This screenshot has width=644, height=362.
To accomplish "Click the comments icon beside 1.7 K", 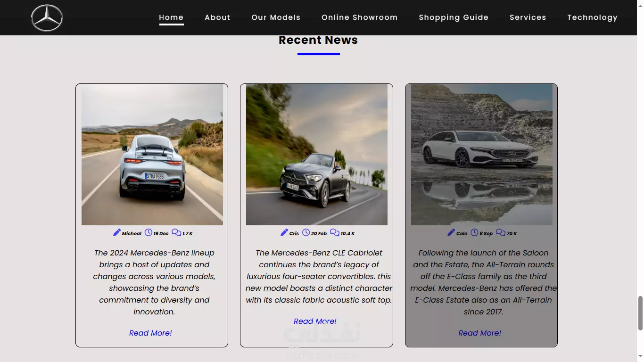I will coord(176,232).
